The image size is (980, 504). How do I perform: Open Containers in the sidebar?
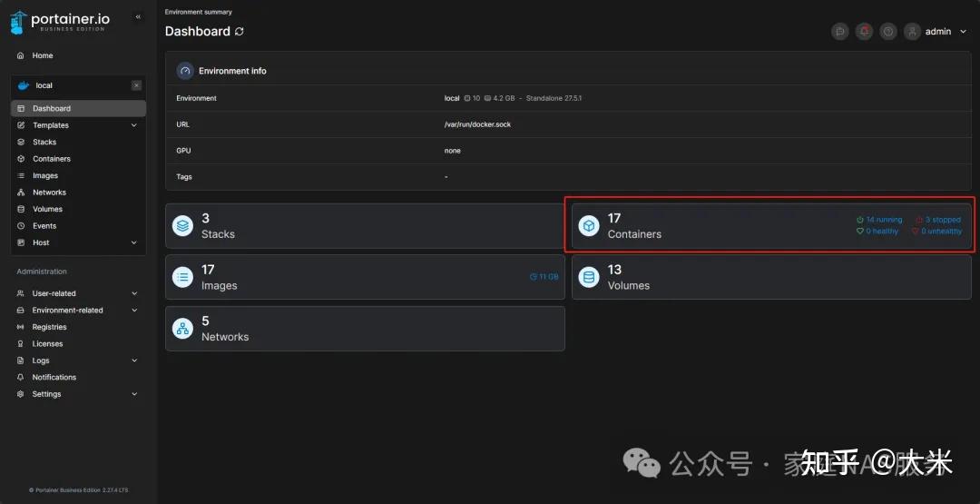[x=52, y=159]
